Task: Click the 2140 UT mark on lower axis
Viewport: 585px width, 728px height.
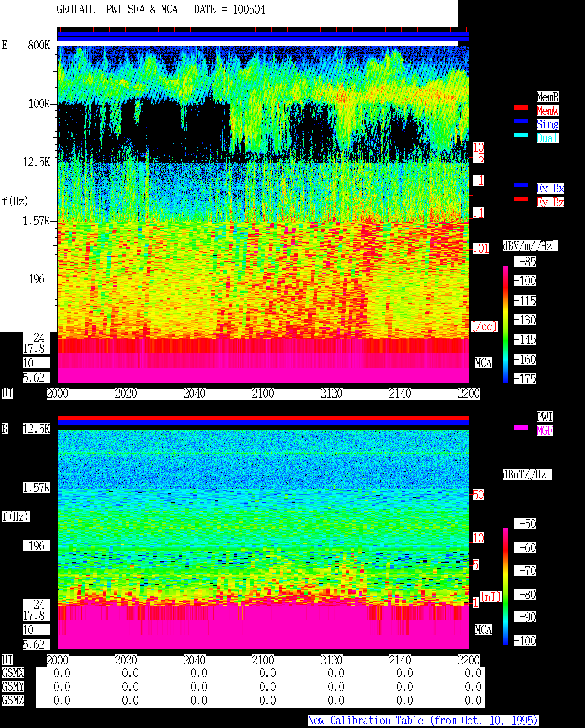Action: tap(400, 660)
